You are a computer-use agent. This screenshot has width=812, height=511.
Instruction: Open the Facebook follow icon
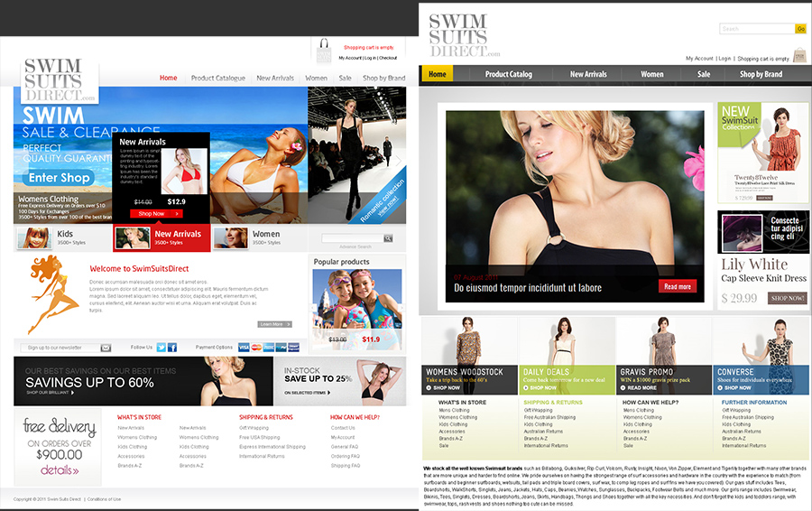click(x=172, y=348)
